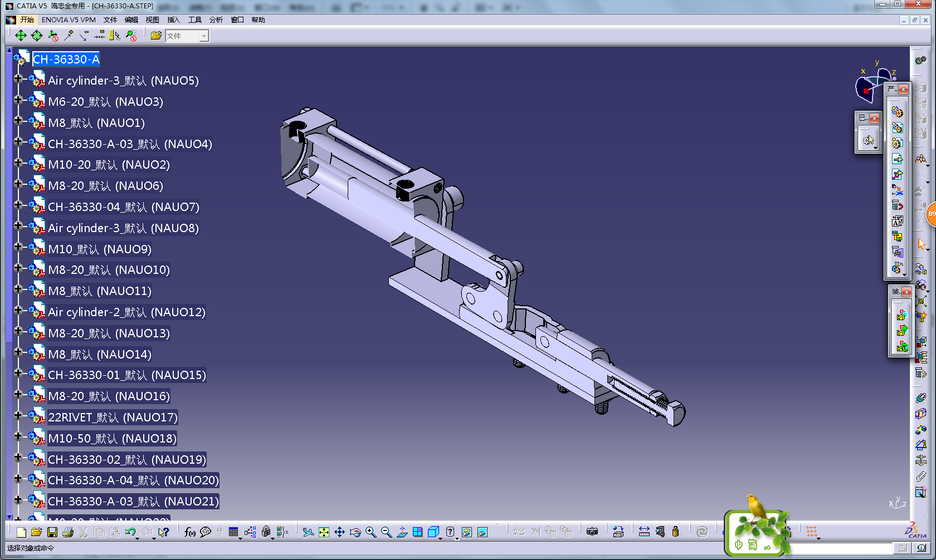Select the Rotate view tool
The image size is (936, 560).
point(355,533)
